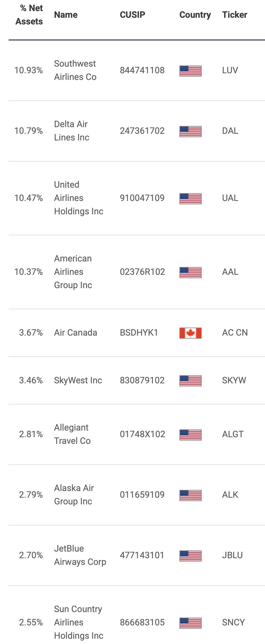The image size is (265, 644).
Task: Click the Canadian flag in Air Canada row
Action: point(190,333)
